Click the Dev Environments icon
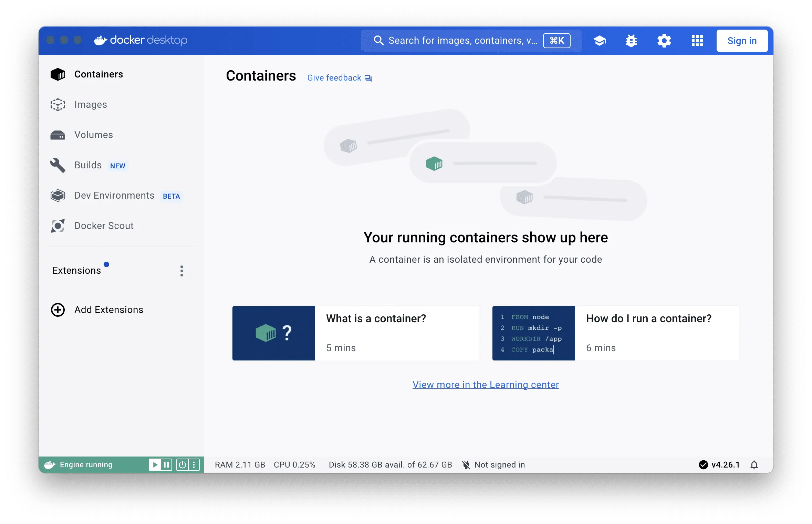Image resolution: width=812 pixels, height=524 pixels. pos(58,195)
